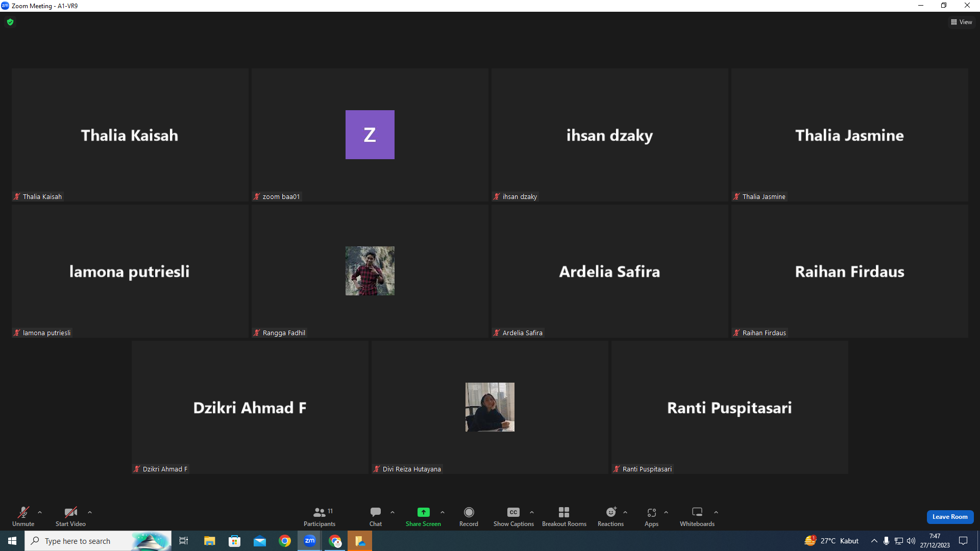Open the Whiteboards tool
980x551 pixels.
(x=697, y=516)
